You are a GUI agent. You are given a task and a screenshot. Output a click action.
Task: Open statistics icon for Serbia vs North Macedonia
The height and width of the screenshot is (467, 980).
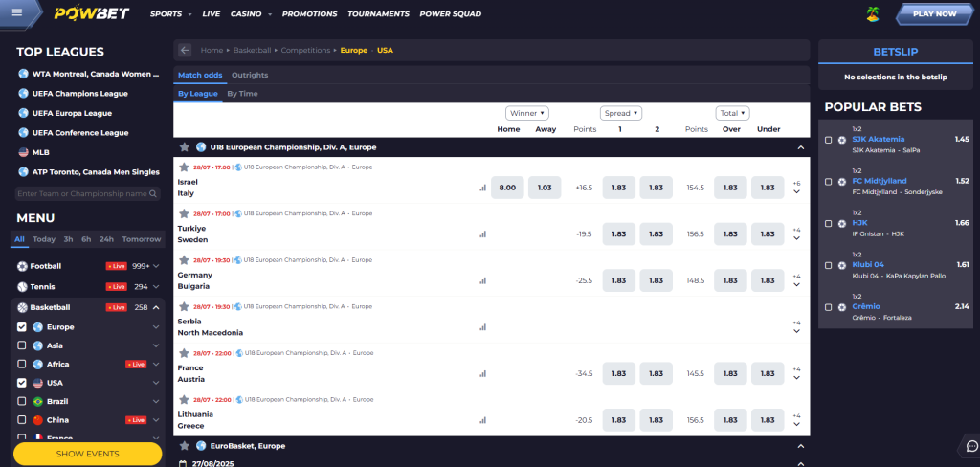coord(482,327)
